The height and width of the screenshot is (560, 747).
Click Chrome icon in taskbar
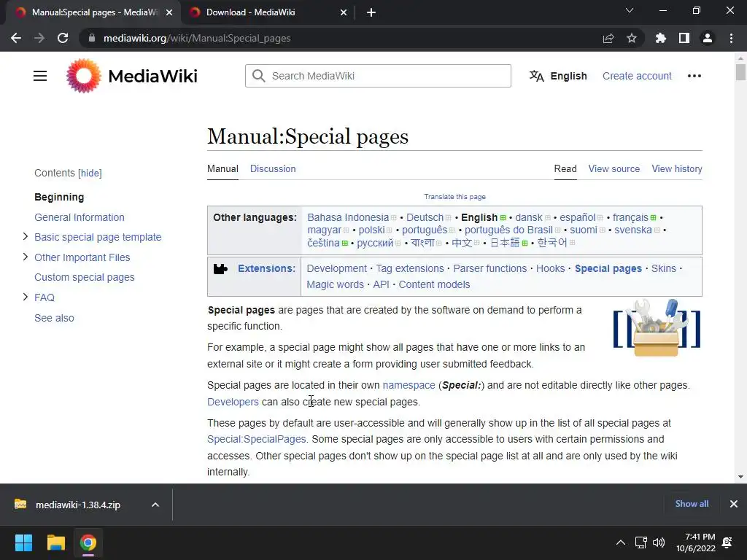(88, 542)
